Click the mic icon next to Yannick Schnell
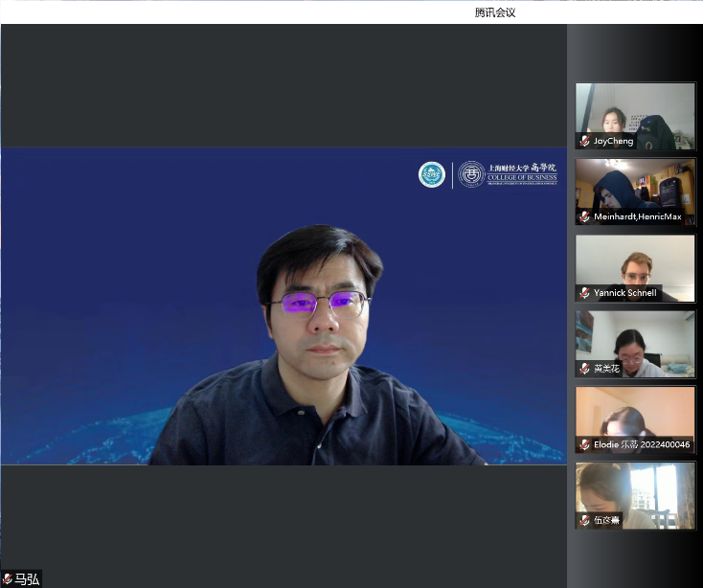703x588 pixels. click(x=584, y=293)
